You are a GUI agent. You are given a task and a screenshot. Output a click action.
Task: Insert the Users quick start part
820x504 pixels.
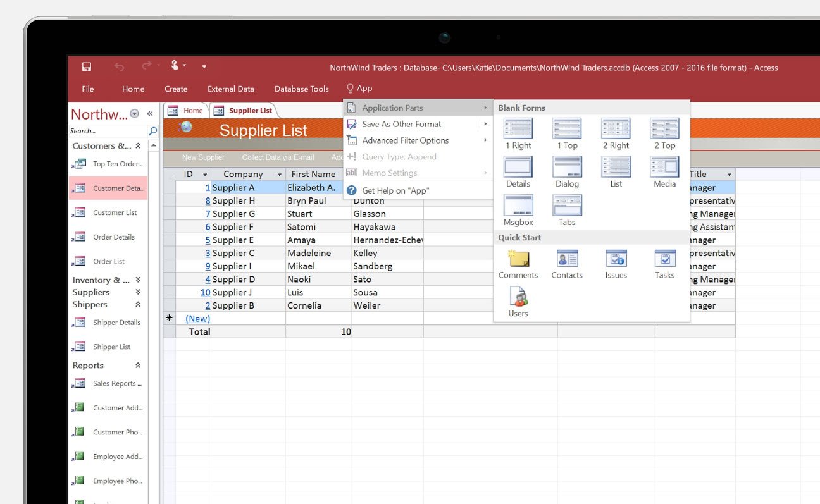[x=518, y=297]
